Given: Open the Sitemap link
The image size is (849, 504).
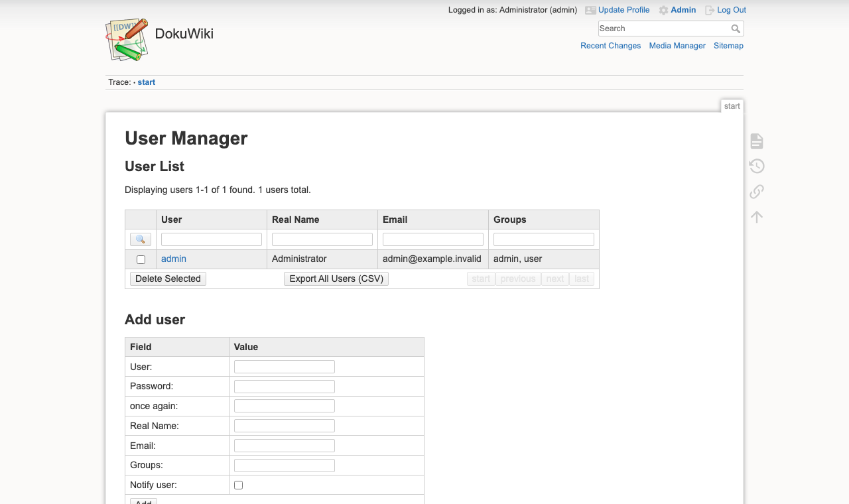Looking at the screenshot, I should 728,46.
